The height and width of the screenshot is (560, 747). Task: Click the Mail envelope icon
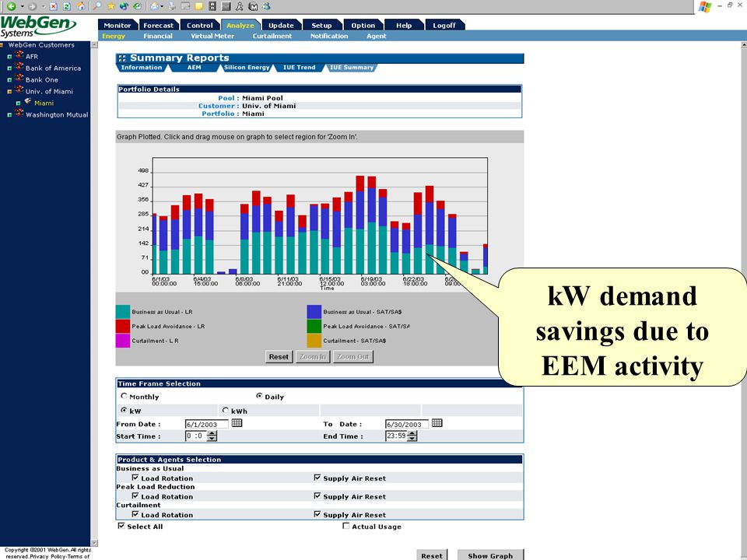154,6
